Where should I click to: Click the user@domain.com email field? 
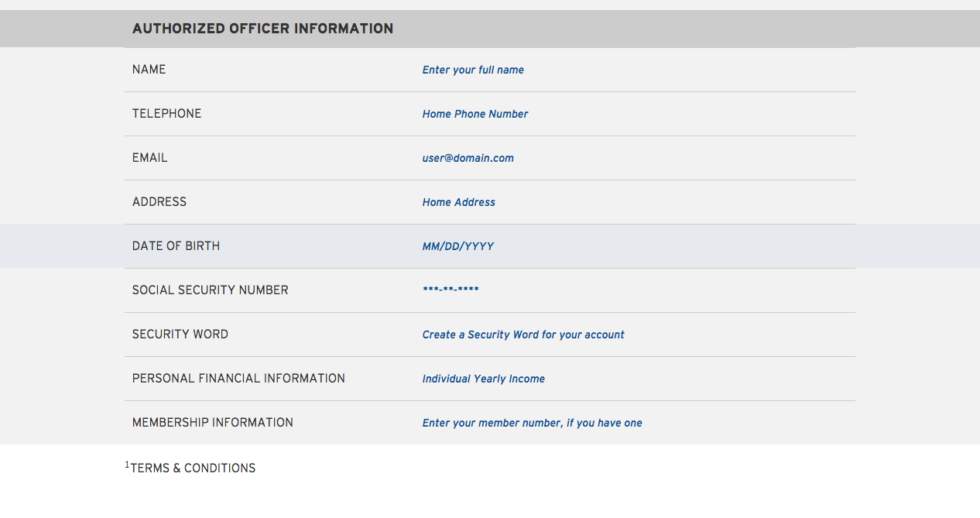468,158
